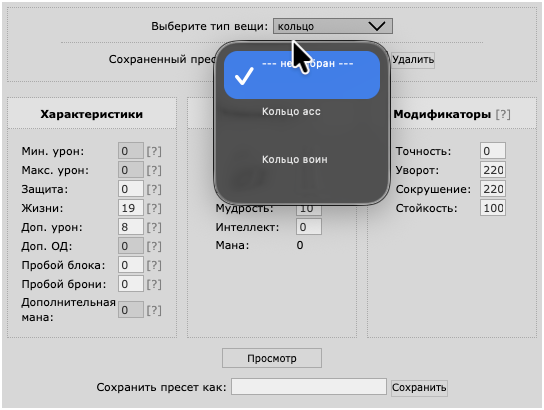This screenshot has height=410, width=544.
Task: Click the Сохранить button
Action: [x=419, y=387]
